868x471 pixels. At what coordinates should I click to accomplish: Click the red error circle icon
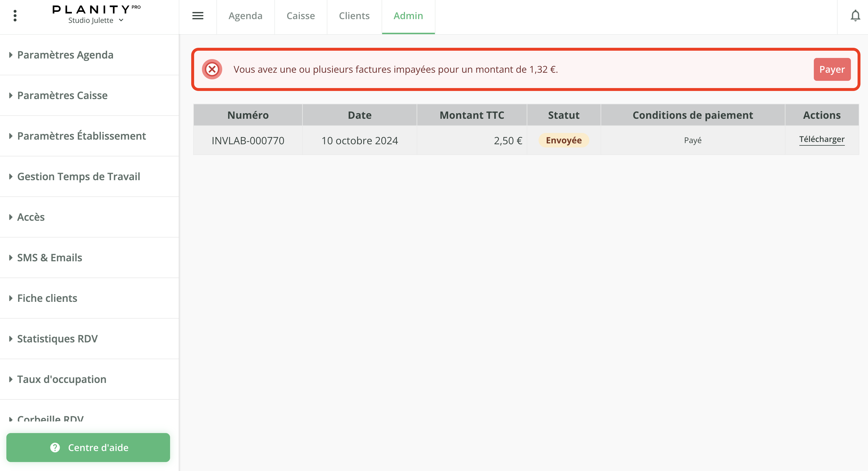(212, 70)
